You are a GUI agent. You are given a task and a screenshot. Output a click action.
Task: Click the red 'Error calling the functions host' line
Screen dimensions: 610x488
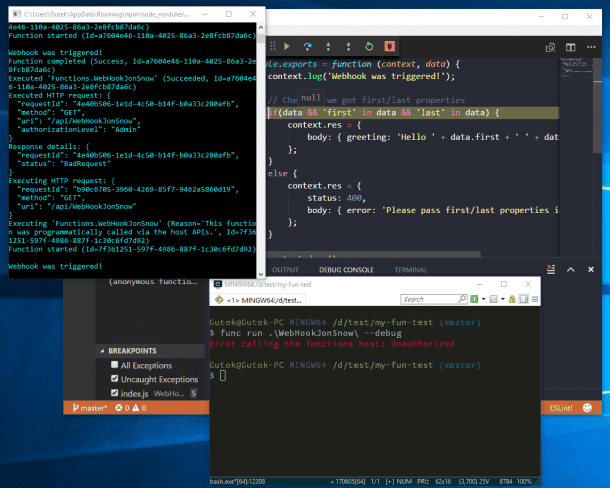point(332,344)
